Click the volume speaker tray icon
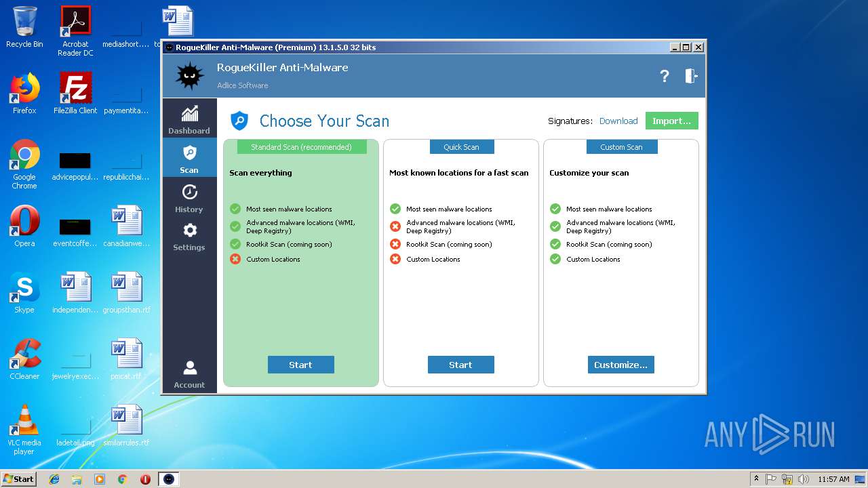The width and height of the screenshot is (868, 488). point(803,479)
